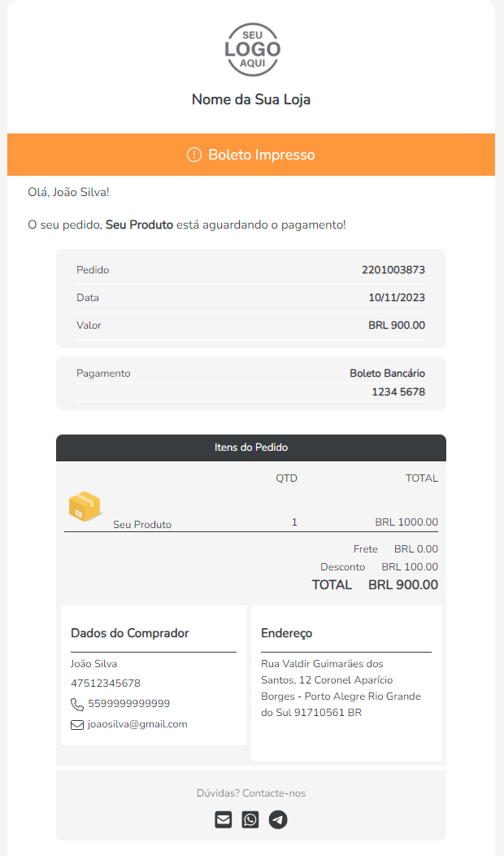
Task: Click the Seu Produto item name
Action: pos(142,525)
